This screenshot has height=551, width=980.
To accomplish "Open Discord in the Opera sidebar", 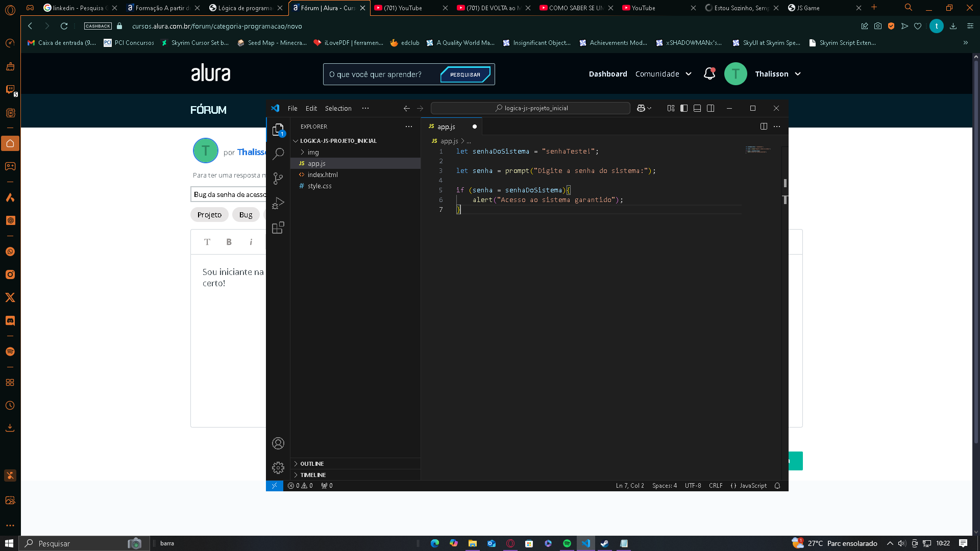I will tap(10, 320).
